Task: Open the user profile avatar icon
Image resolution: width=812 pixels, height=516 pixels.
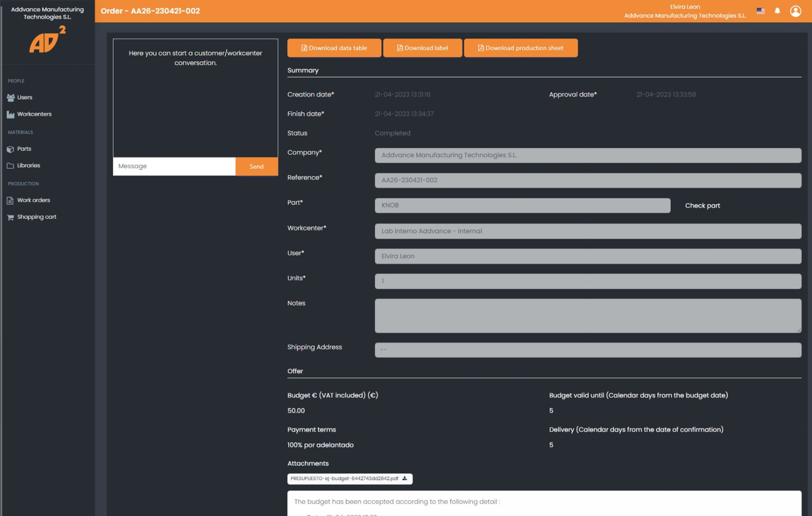Action: [x=795, y=11]
